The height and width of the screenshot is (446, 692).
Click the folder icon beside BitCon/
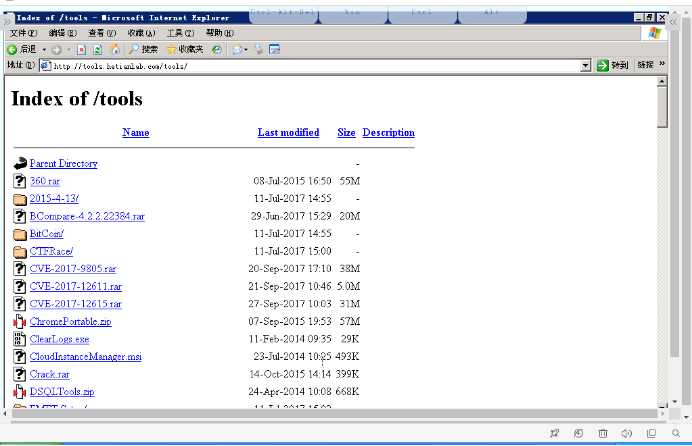tap(20, 234)
